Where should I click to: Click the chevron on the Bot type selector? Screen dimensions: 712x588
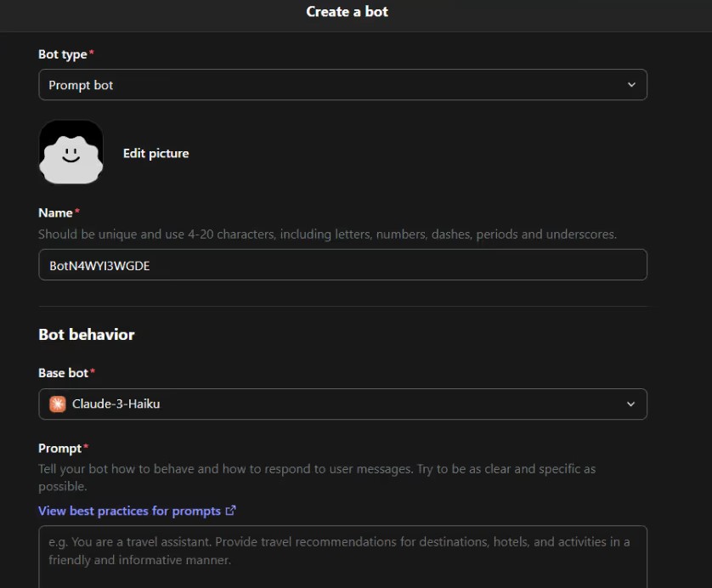tap(632, 84)
